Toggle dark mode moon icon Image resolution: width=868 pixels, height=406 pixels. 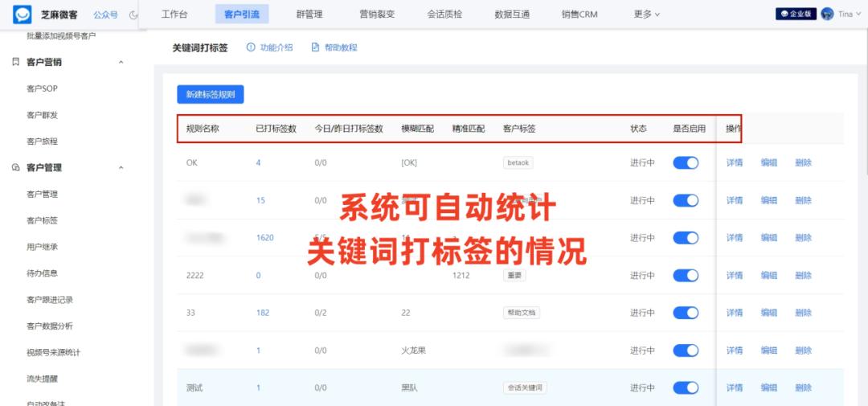[133, 15]
